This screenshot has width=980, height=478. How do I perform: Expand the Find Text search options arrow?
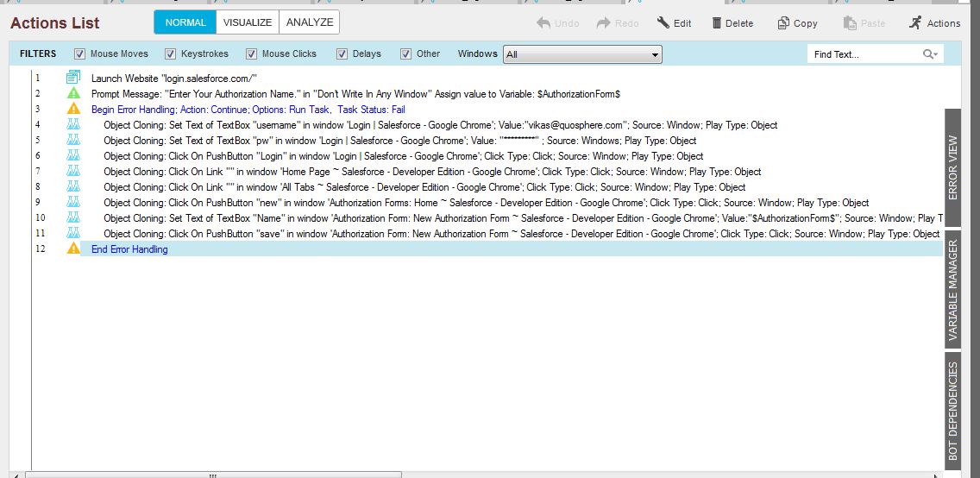tap(931, 54)
